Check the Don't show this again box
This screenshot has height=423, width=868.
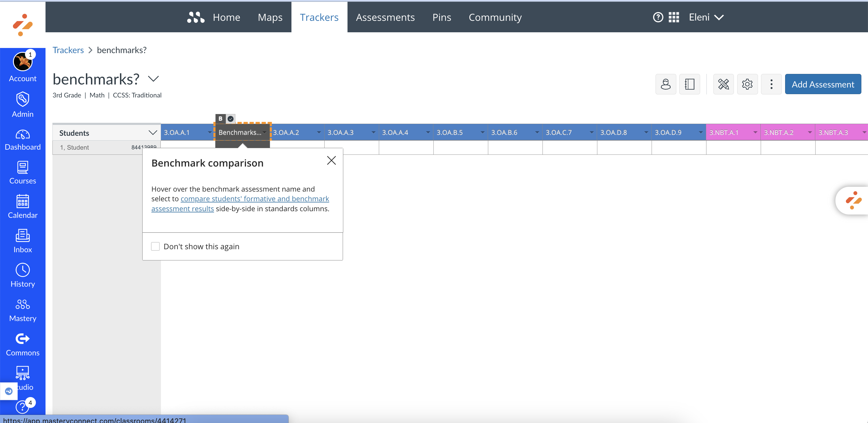[155, 246]
